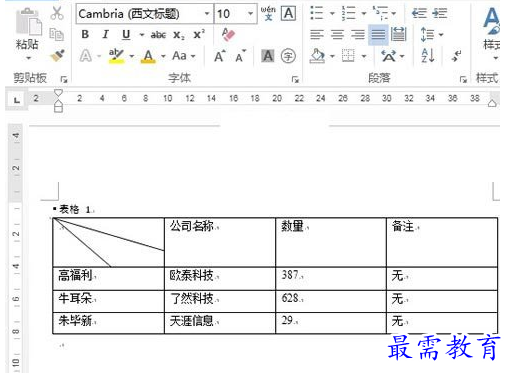509x379 pixels.
Task: Expand the Bullets dropdown arrow
Action: [x=332, y=14]
